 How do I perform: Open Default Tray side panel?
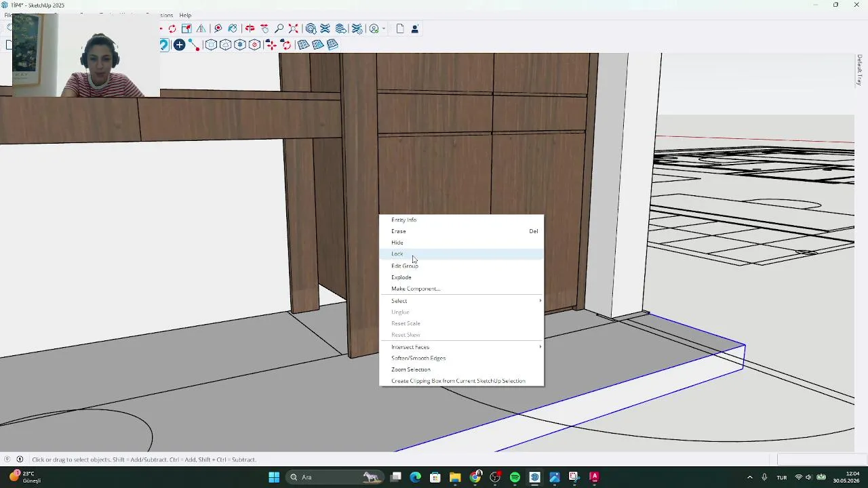pos(859,70)
